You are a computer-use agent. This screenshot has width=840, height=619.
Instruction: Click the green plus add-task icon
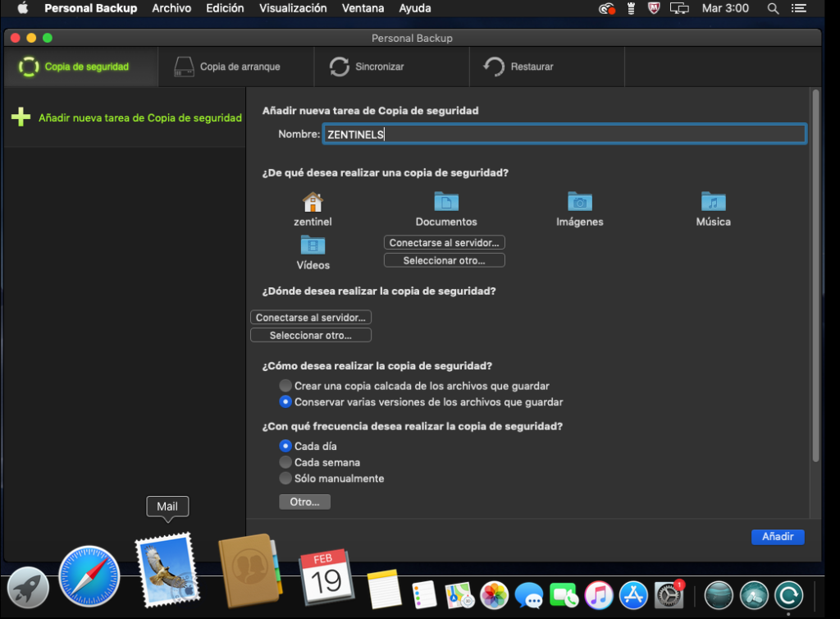(21, 117)
